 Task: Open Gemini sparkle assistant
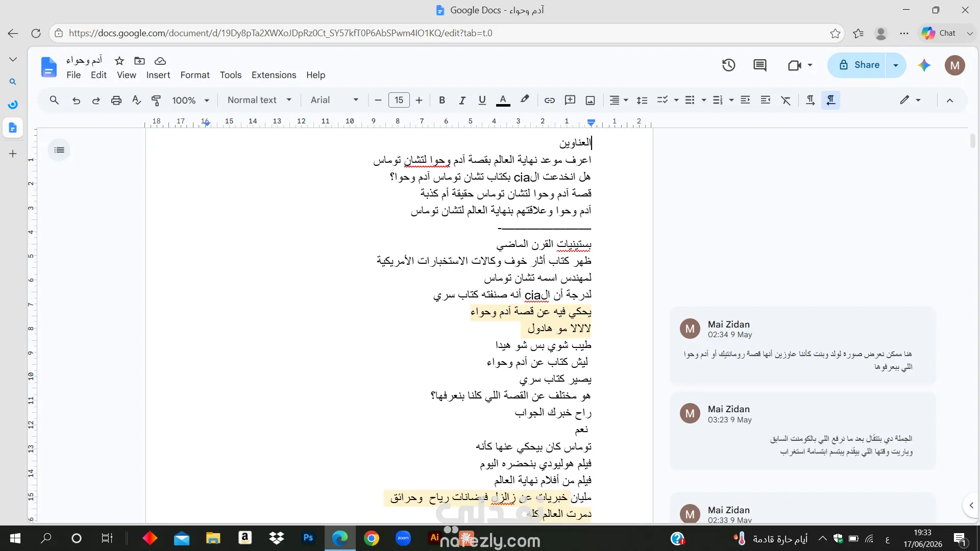tap(924, 65)
